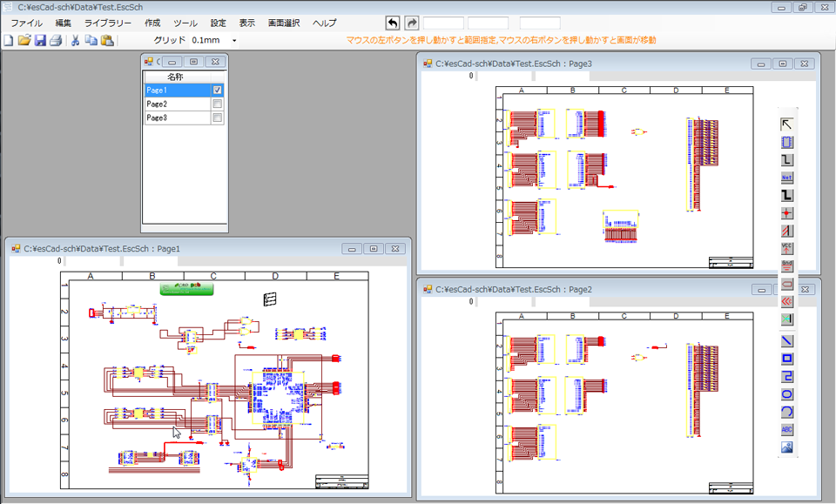Click the insert image tool
This screenshot has width=836, height=504.
(787, 447)
